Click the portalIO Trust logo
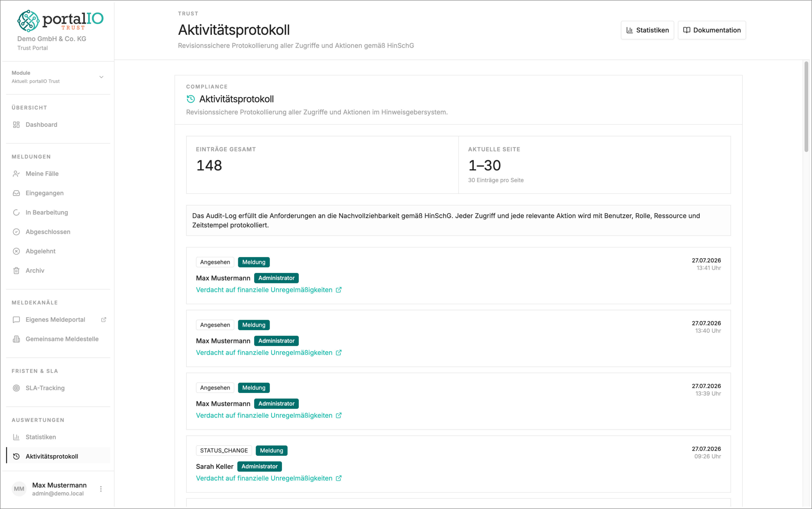The image size is (812, 509). tap(60, 21)
